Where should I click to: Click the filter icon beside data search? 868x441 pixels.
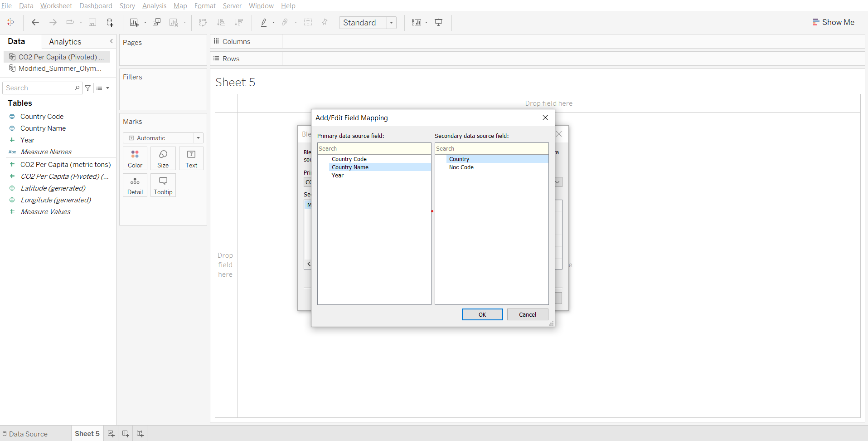tap(88, 88)
